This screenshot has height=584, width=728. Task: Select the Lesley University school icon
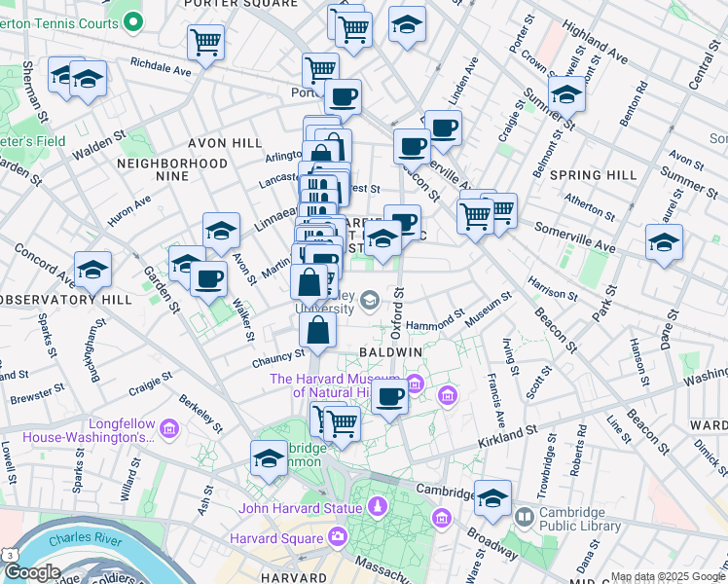tap(370, 302)
